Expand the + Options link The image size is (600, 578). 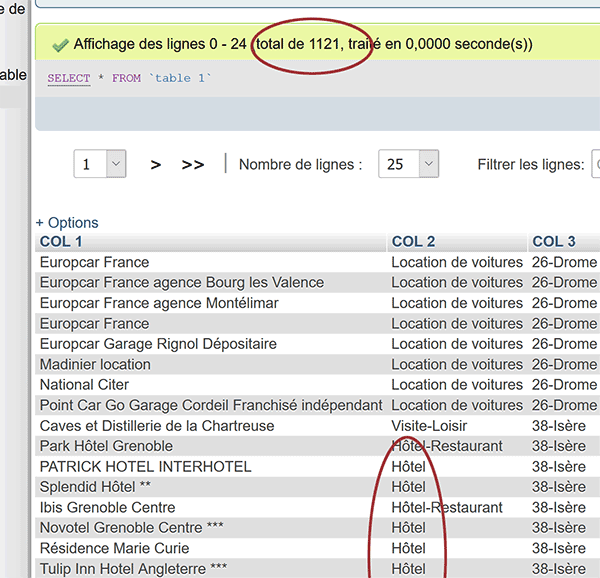tap(67, 223)
